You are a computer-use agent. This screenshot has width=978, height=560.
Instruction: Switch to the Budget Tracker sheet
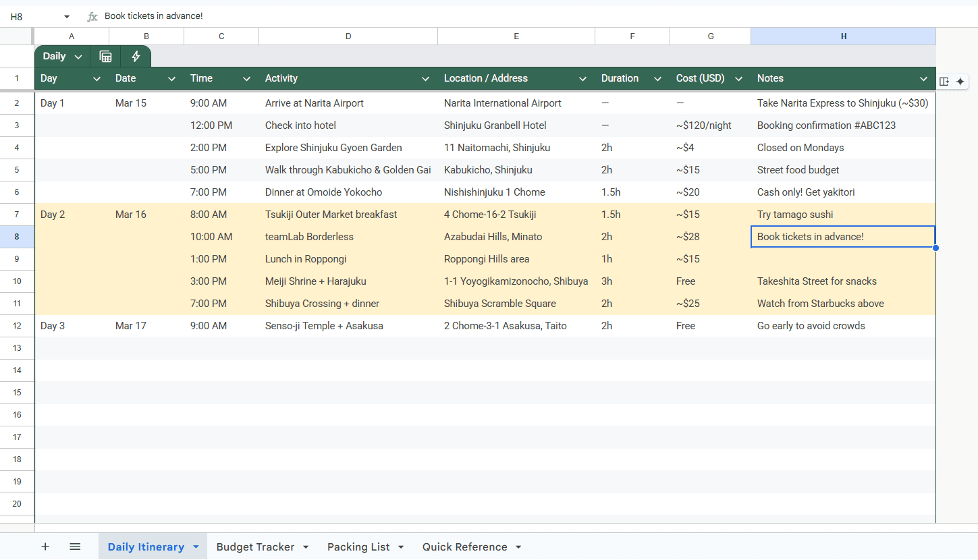[x=255, y=547]
